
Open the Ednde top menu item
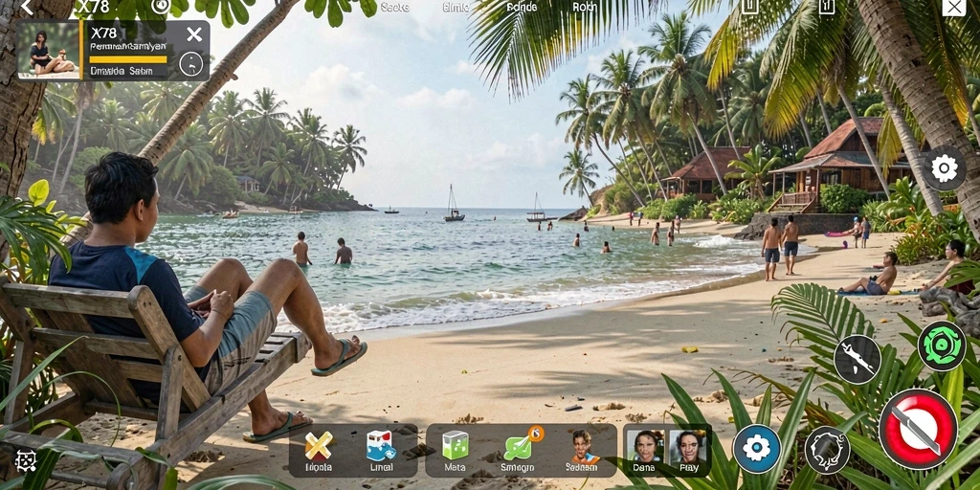tap(522, 8)
